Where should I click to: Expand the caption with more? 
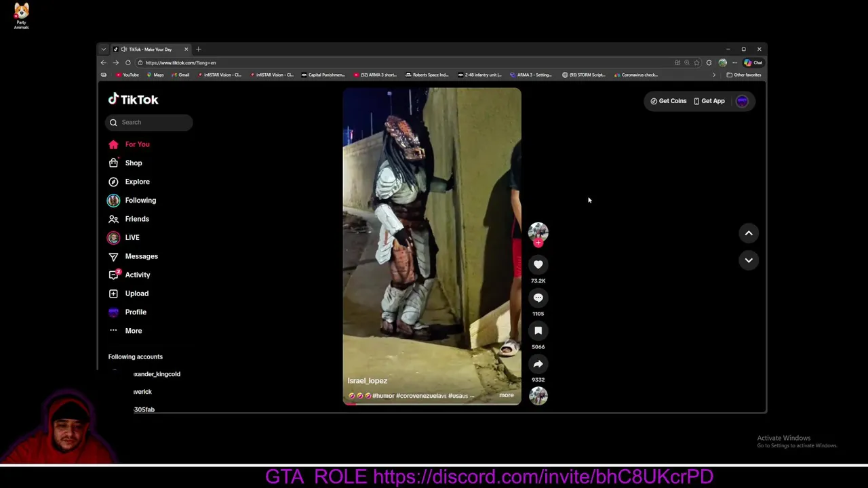[507, 395]
